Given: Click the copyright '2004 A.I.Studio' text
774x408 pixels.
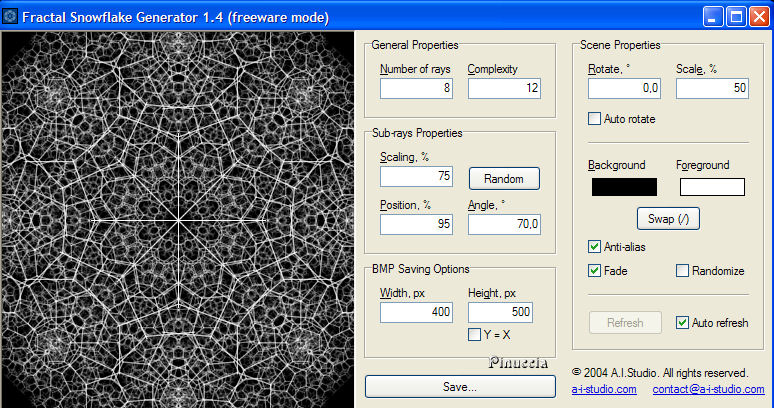Looking at the screenshot, I should point(660,372).
